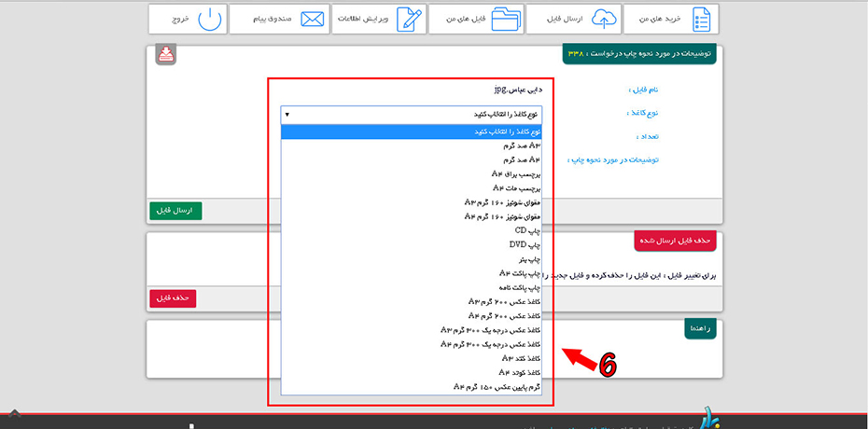Click the red download icon in panel corner
868x429 pixels.
click(166, 55)
